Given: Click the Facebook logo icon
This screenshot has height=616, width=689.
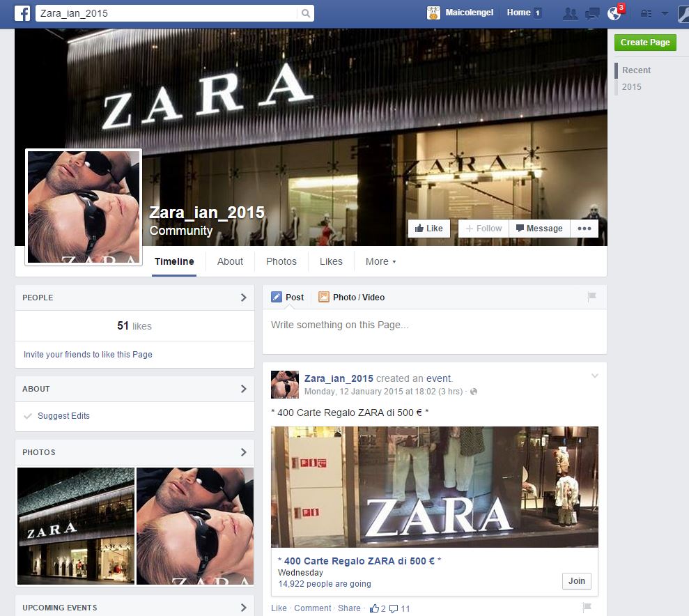Looking at the screenshot, I should (22, 13).
